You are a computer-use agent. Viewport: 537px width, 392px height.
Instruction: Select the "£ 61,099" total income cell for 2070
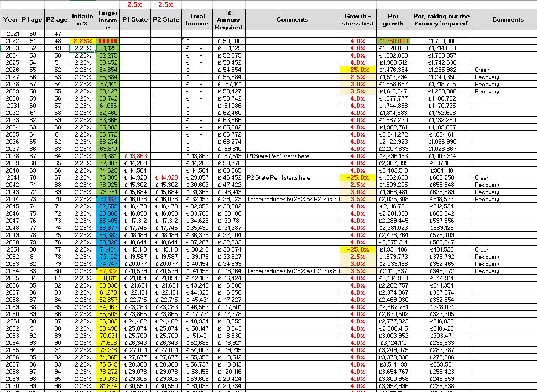coord(197,386)
